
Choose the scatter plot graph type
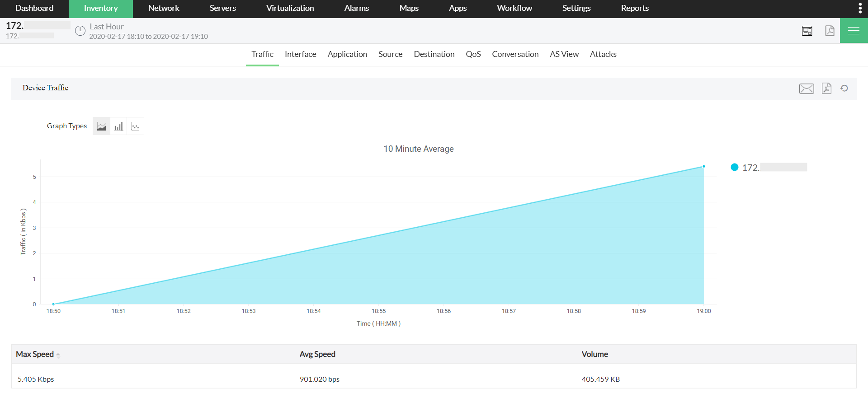pos(135,126)
